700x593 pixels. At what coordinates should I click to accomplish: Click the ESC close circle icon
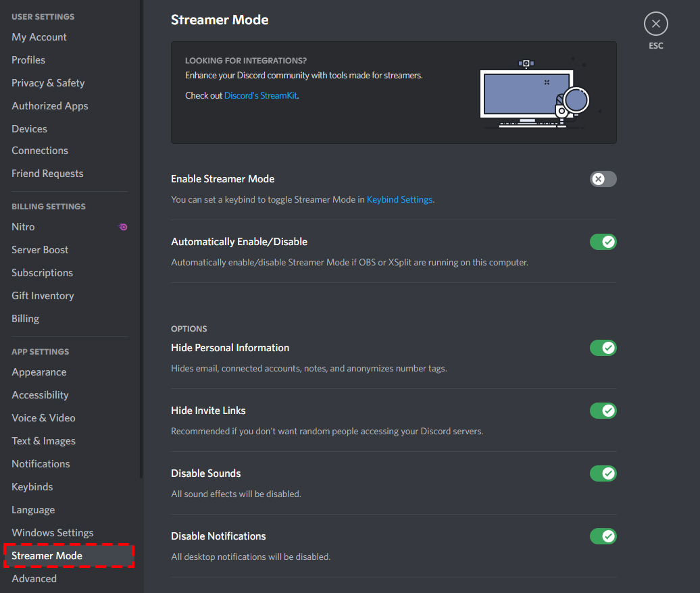[655, 24]
